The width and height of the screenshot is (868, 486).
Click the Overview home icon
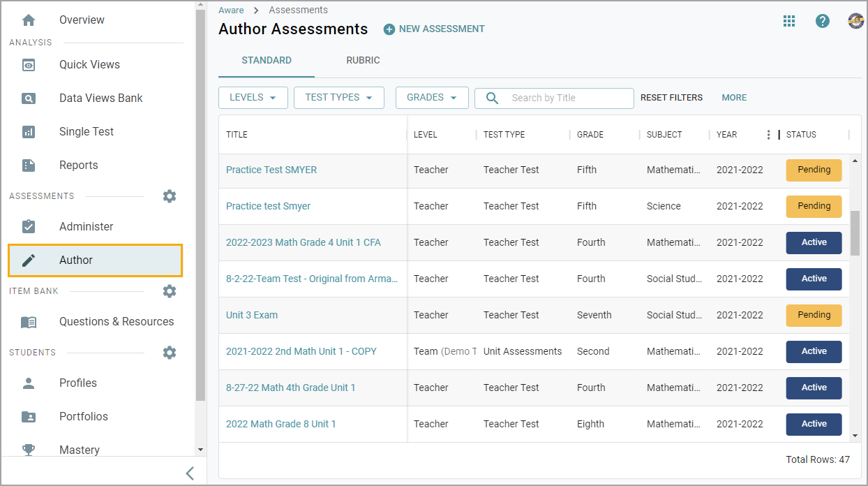[x=29, y=20]
